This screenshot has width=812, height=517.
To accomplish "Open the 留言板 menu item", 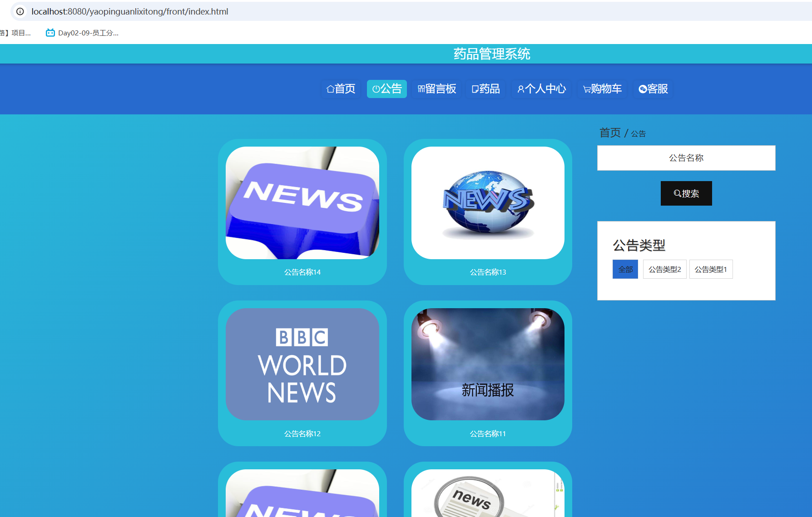I will (x=437, y=89).
